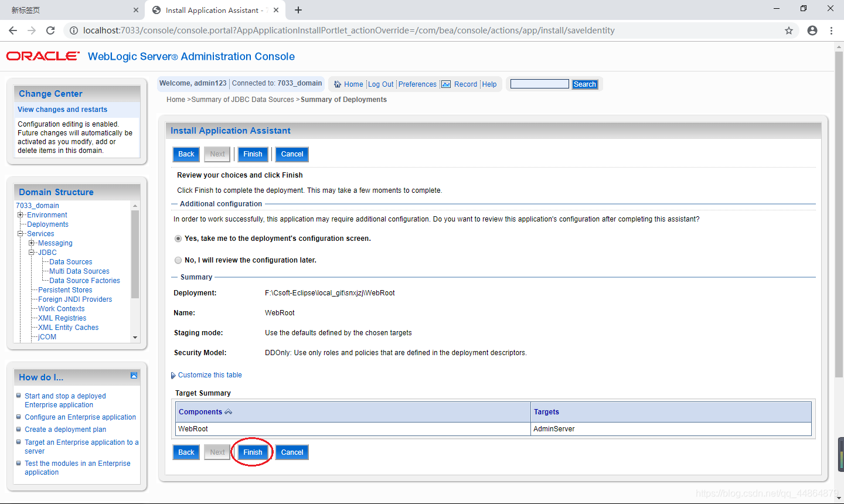
Task: Reload the page
Action: 50,30
